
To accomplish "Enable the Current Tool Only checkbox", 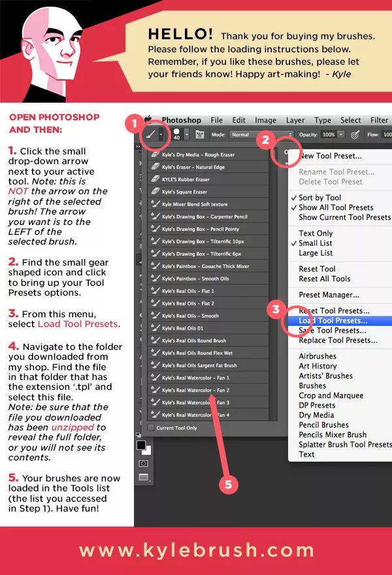I will tap(150, 428).
